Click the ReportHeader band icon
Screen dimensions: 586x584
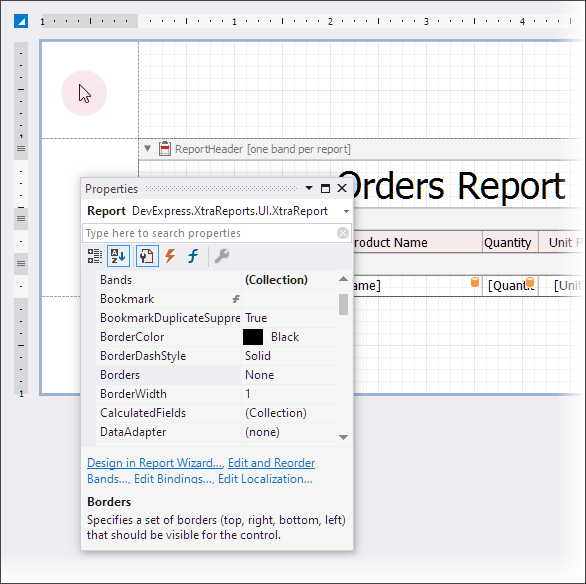pos(164,149)
